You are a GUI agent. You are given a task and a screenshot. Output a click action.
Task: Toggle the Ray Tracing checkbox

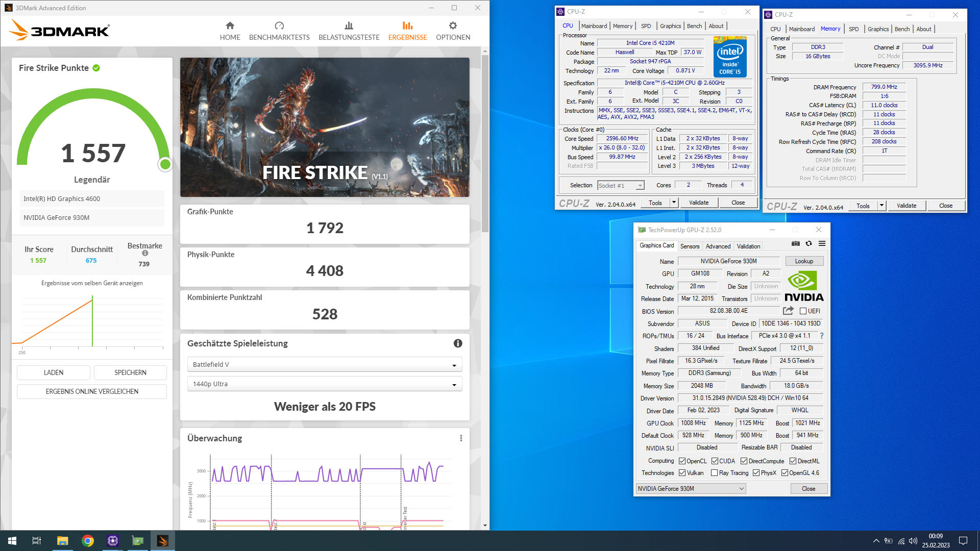pyautogui.click(x=714, y=473)
